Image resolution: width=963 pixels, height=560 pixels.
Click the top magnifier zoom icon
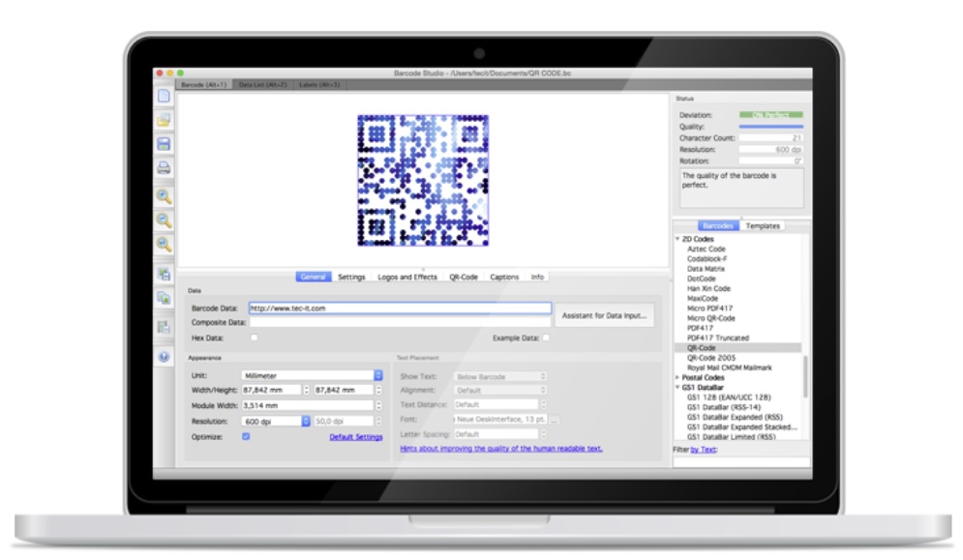(164, 196)
